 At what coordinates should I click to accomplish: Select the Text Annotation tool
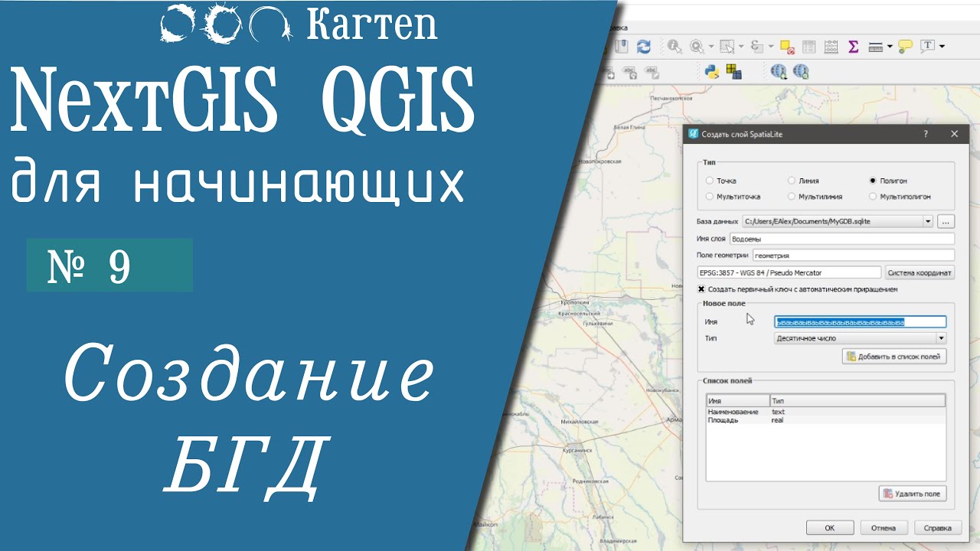(927, 47)
